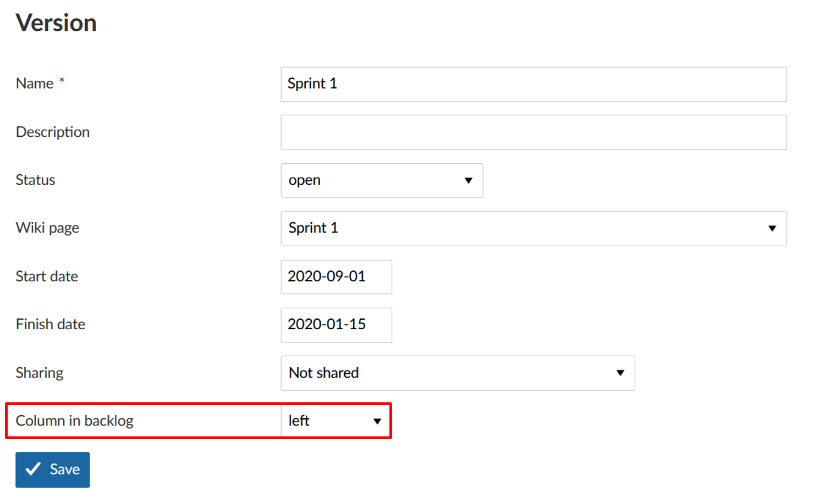Click the Version page heading

(56, 22)
